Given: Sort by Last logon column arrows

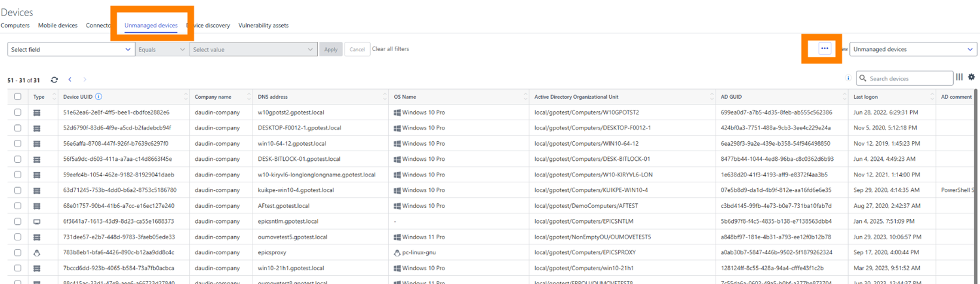Looking at the screenshot, I should [932, 96].
